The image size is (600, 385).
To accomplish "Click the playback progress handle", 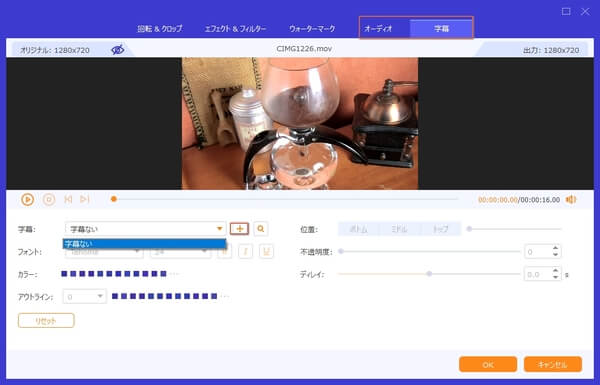I will tap(114, 199).
